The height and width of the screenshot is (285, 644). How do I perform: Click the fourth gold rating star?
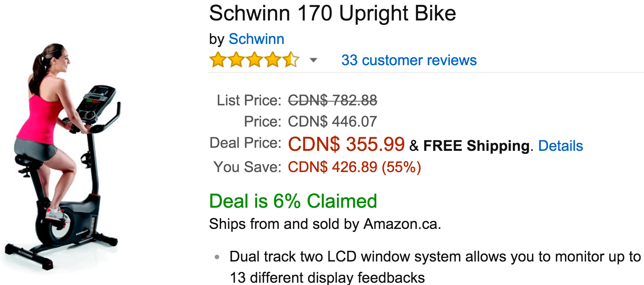(273, 60)
